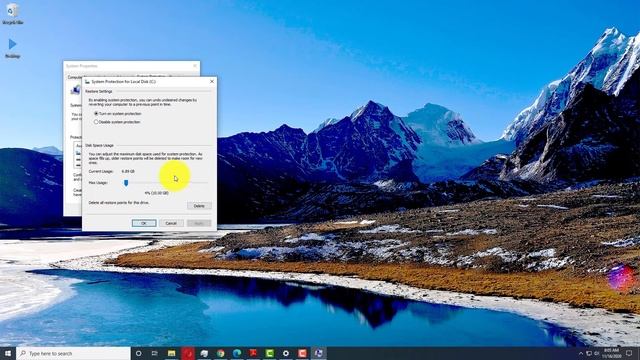Viewport: 640px width, 360px height.
Task: Open Task View on the taskbar
Action: click(155, 353)
